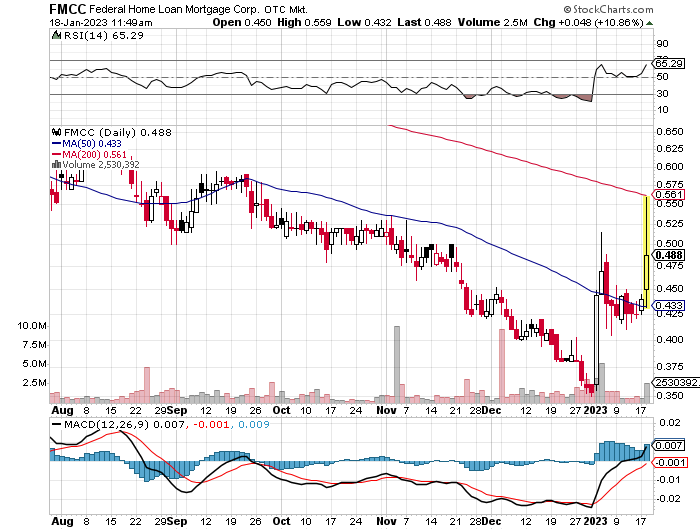Click the 'Volume 2,530,392' legend entry

pos(101,165)
